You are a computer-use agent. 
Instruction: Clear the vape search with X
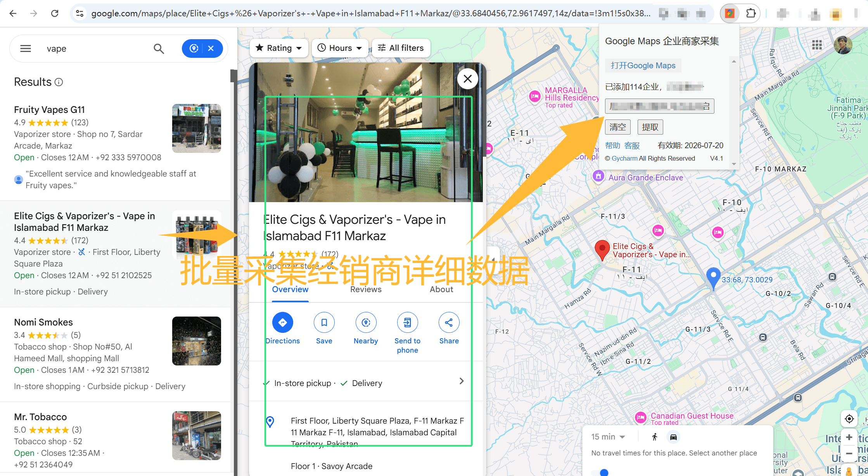tap(211, 48)
